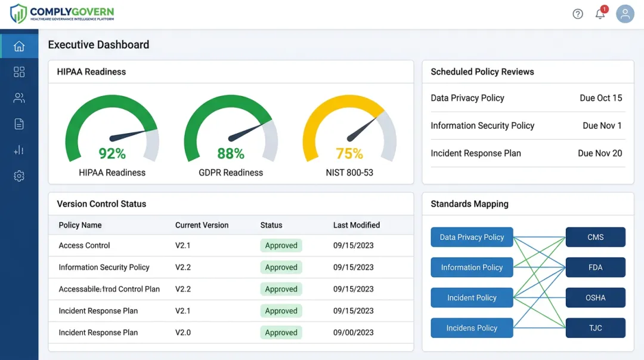Sort by Status column header

click(x=271, y=225)
